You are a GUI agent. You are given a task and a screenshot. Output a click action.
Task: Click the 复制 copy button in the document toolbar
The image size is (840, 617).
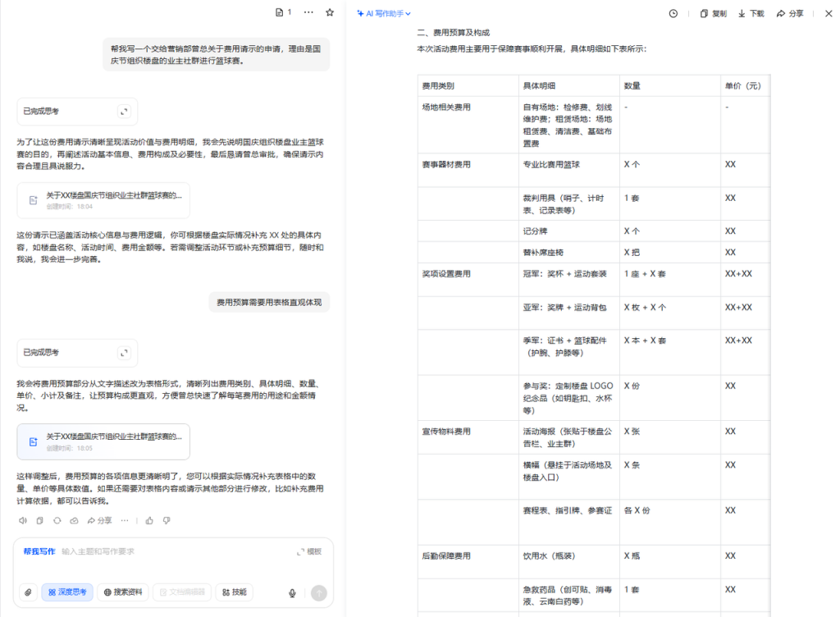(713, 14)
